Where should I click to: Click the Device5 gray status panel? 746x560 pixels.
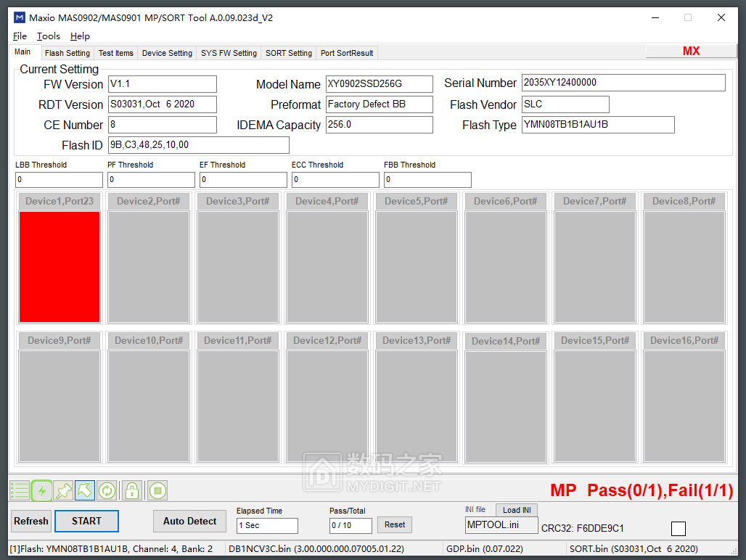(x=417, y=267)
